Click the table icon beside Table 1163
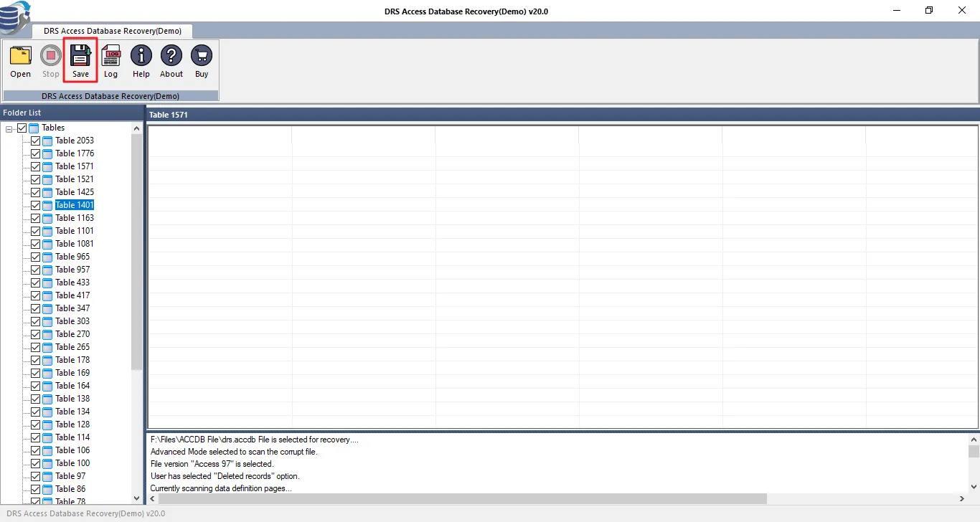Viewport: 980px width, 522px height. point(47,218)
